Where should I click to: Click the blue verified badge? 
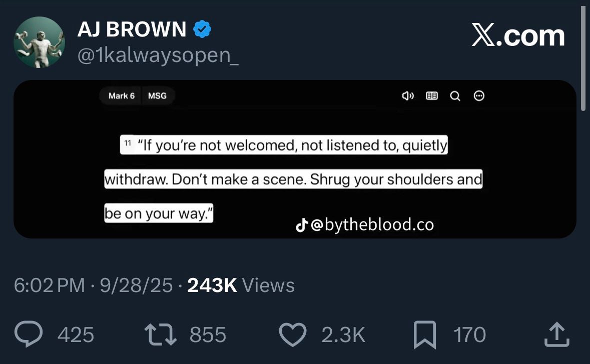click(202, 29)
